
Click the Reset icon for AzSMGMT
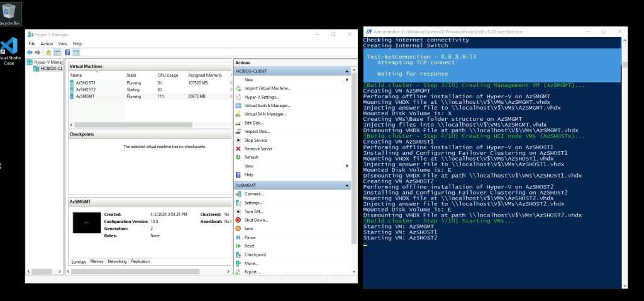tap(238, 246)
